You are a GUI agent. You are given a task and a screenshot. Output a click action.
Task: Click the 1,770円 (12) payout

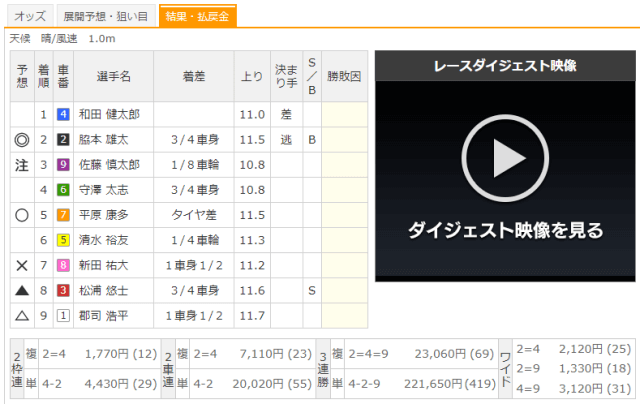tap(121, 354)
